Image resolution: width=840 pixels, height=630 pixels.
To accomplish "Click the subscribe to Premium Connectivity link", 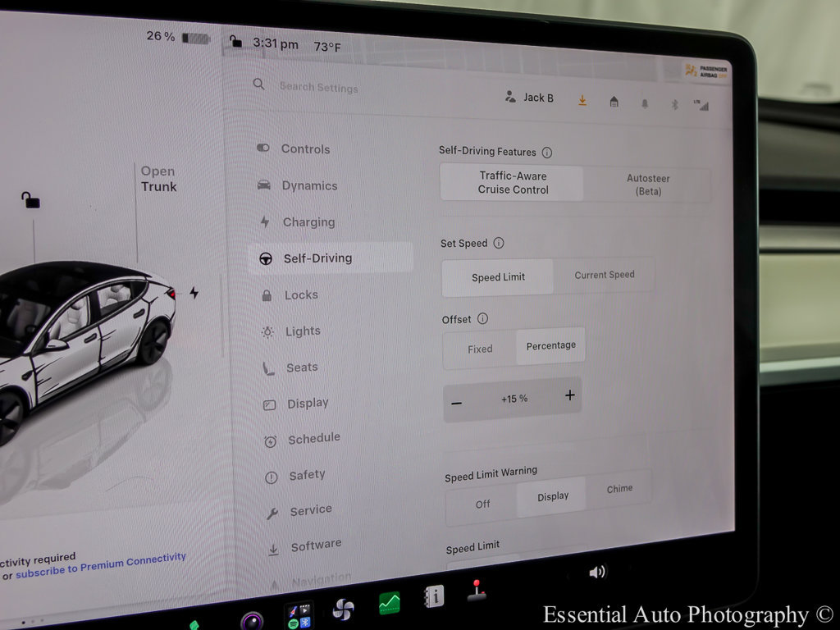I will pos(101,566).
